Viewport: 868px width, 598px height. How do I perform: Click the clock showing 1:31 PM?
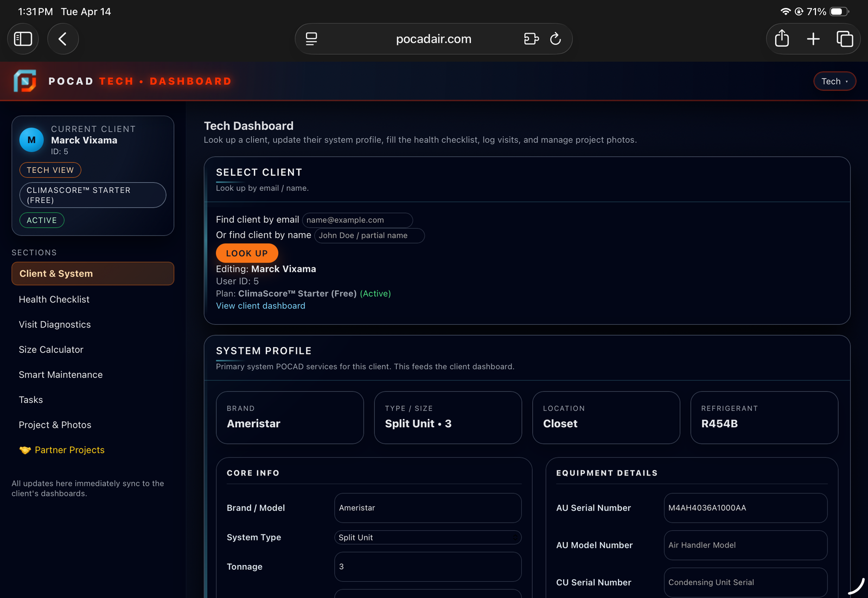click(35, 11)
